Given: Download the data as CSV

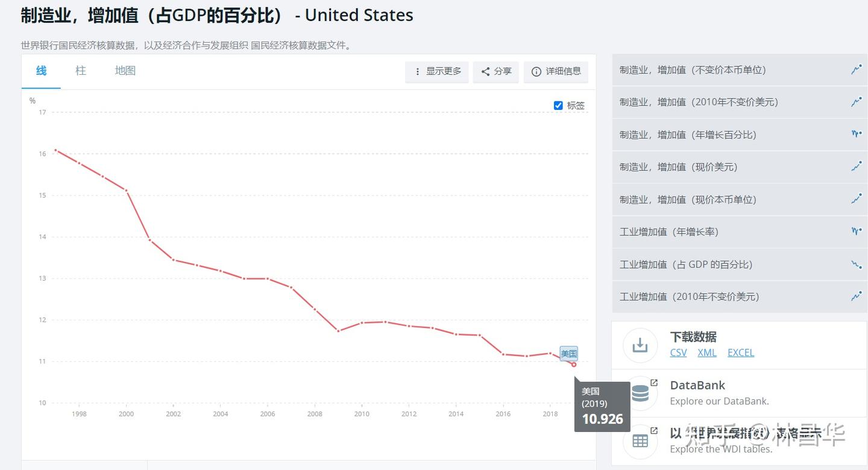Looking at the screenshot, I should pos(678,352).
